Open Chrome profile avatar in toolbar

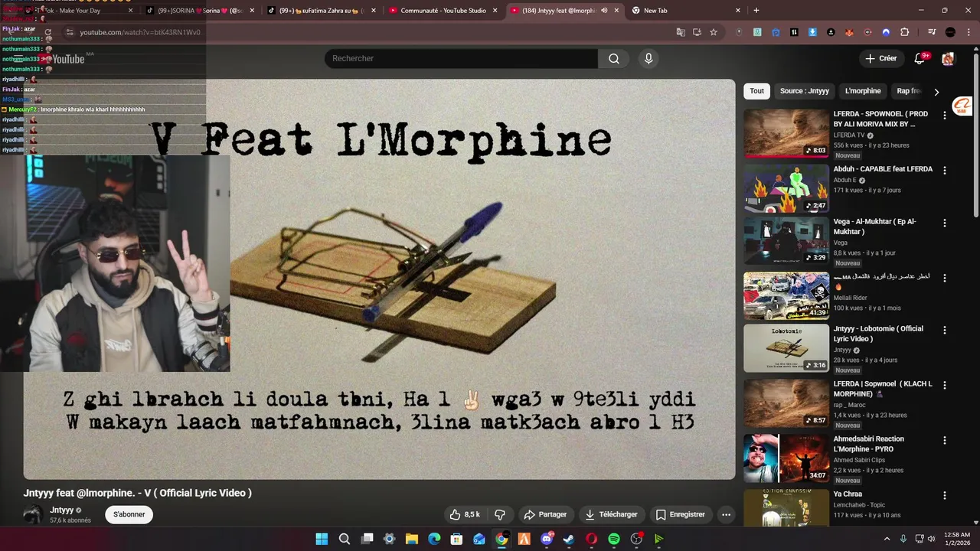(950, 32)
